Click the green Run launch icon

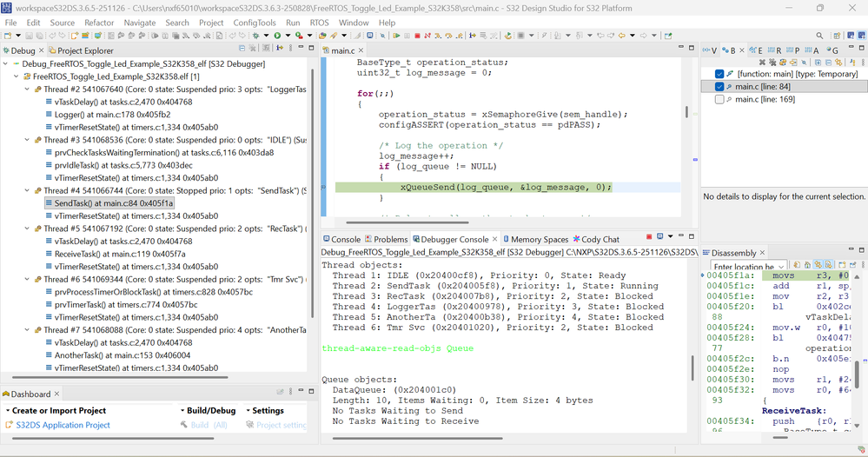coord(277,36)
